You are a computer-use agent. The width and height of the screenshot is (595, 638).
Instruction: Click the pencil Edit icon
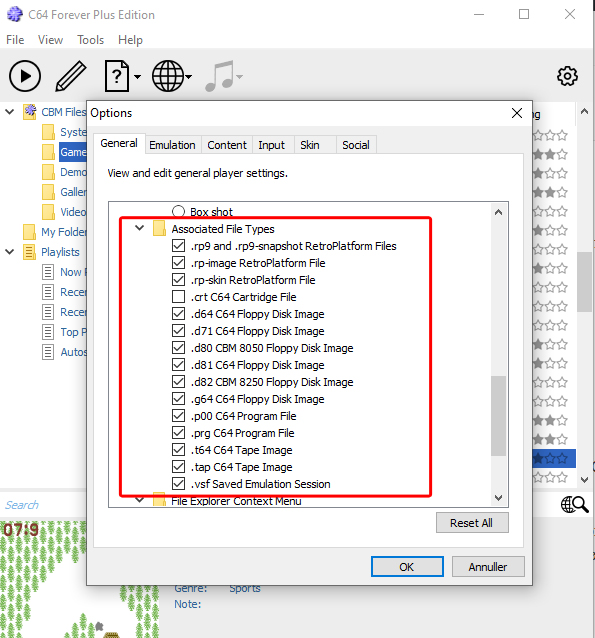click(x=71, y=76)
